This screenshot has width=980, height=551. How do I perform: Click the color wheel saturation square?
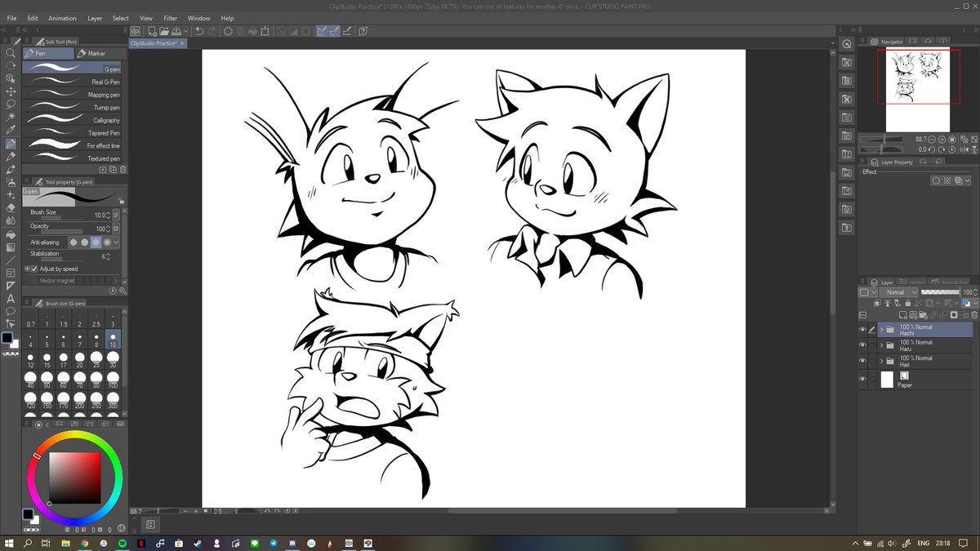click(75, 478)
